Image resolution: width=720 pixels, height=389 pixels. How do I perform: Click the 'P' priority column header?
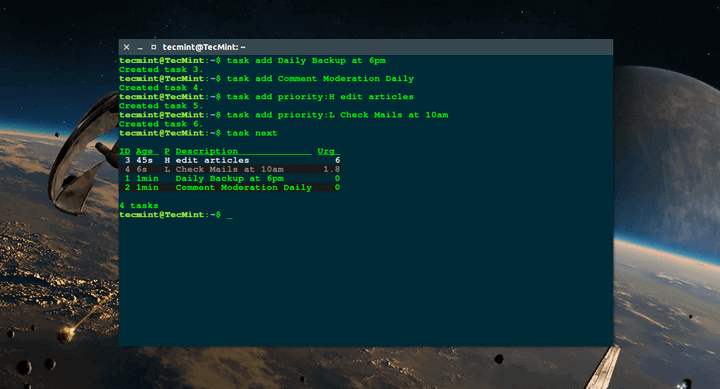[167, 152]
